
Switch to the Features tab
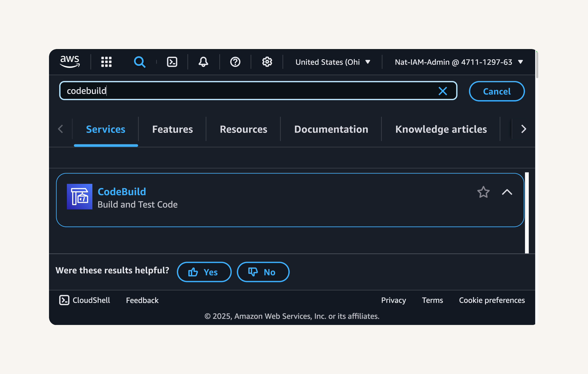pyautogui.click(x=173, y=129)
